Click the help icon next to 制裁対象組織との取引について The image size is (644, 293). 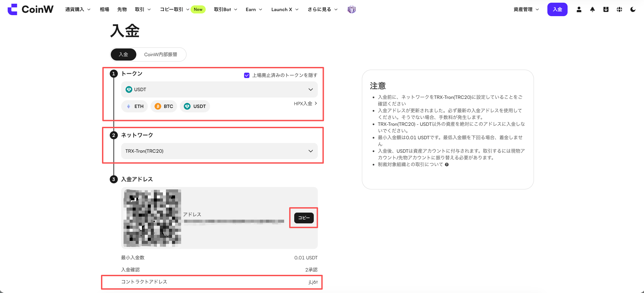pos(447,164)
